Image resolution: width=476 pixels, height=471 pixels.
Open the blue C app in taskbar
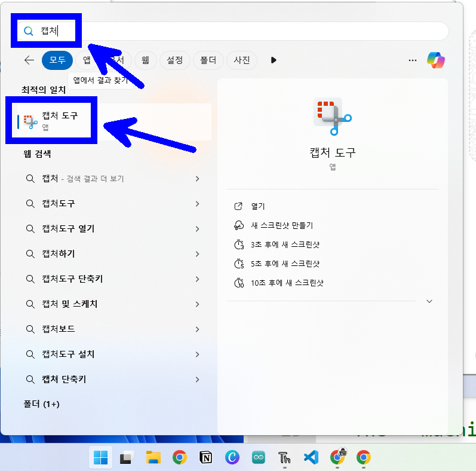tap(232, 457)
